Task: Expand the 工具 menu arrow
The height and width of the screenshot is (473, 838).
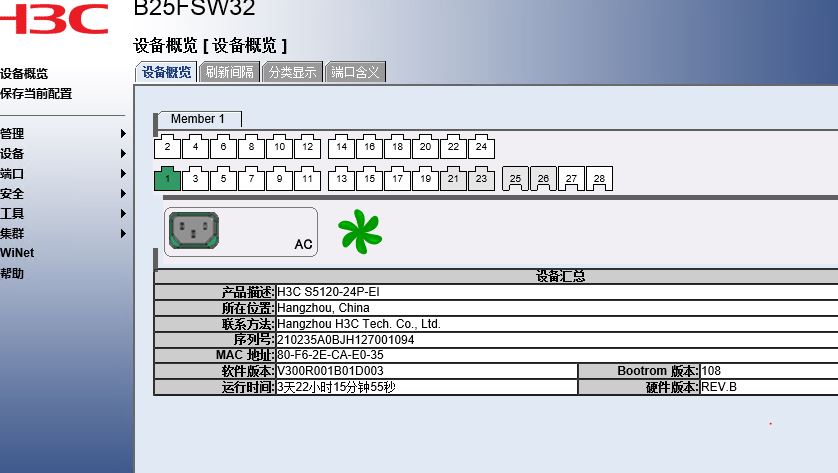Action: (123, 213)
